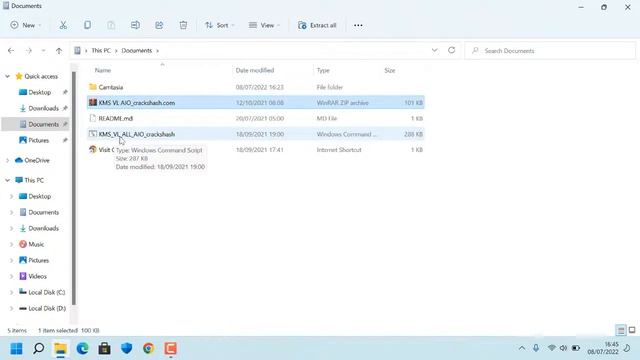This screenshot has width=640, height=360.
Task: Collapse the This PC tree
Action: [x=7, y=180]
